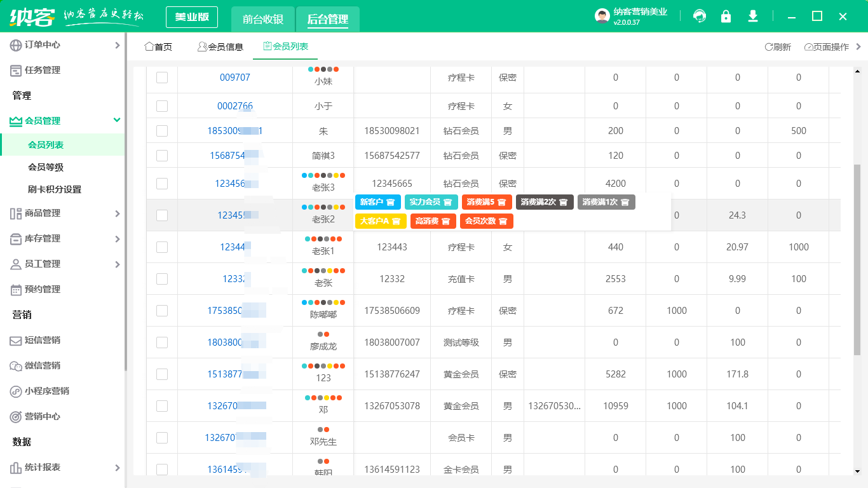Viewport: 868px width, 488px height.
Task: Open the 会员信息 page tab
Action: 220,47
